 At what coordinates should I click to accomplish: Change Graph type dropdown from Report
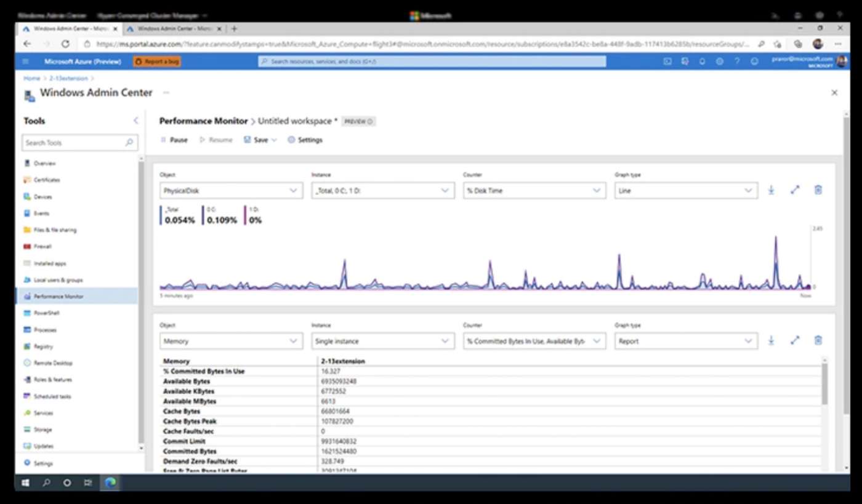coord(685,341)
